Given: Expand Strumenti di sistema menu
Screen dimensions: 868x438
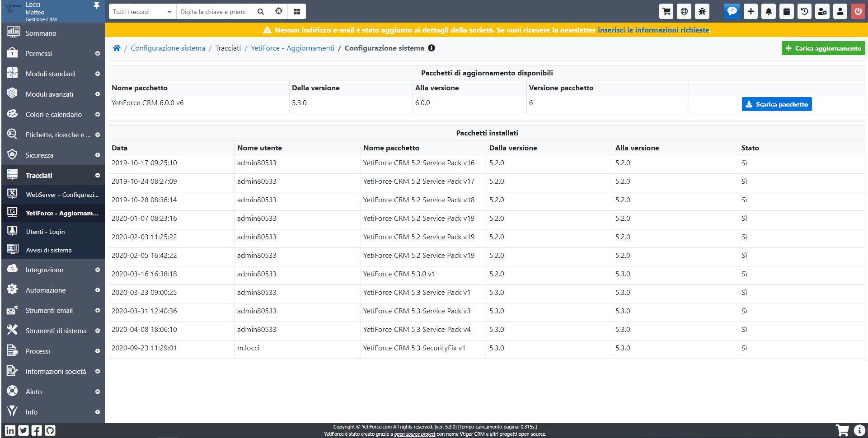Looking at the screenshot, I should coord(53,331).
